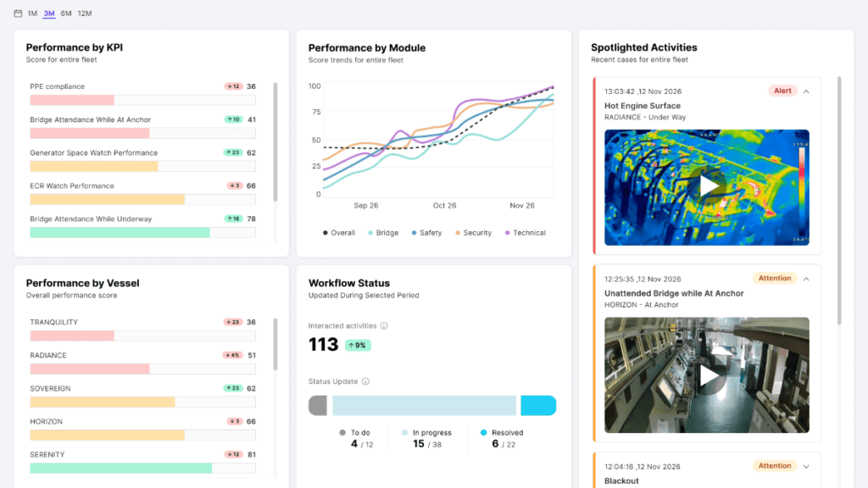Open SOVEREIGN vessel performance
The image size is (868, 488).
(142, 396)
